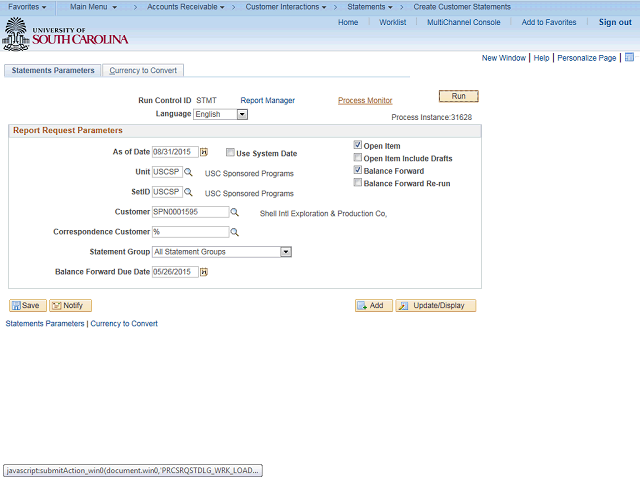Click the Customer input field
Screen dimensions: 640x480
pyautogui.click(x=191, y=212)
